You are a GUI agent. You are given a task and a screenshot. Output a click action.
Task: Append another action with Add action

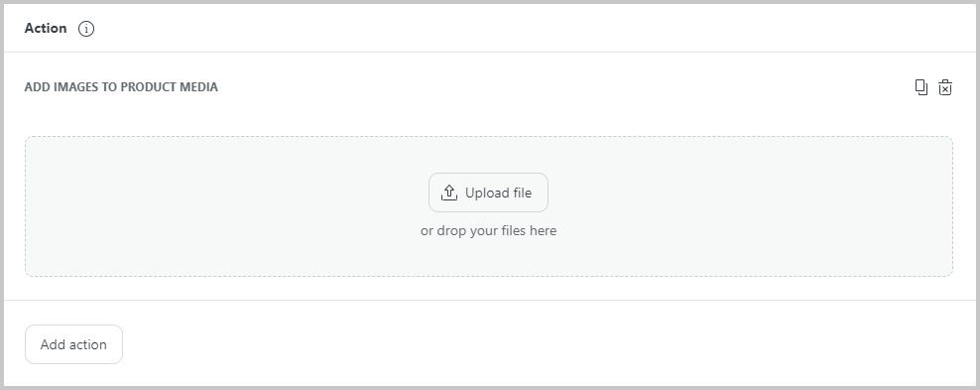click(73, 344)
